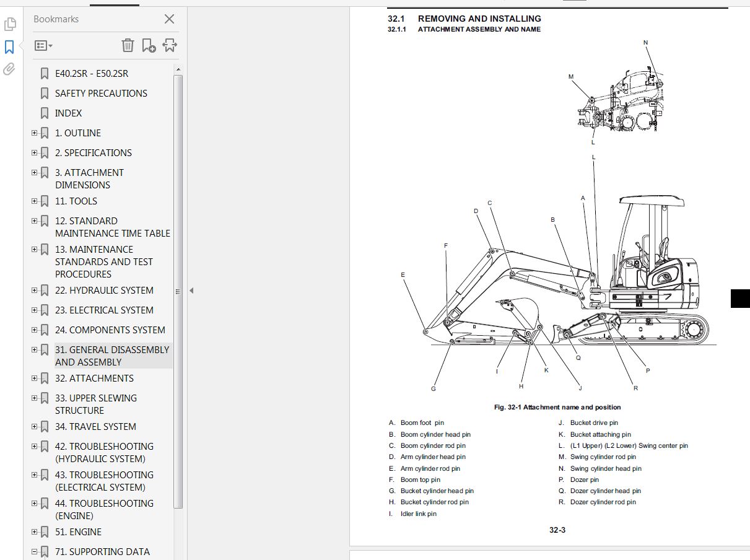Click bookmark icon beside SAFETY PRECAUTIONS
Screen dimensions: 750x560
[45, 94]
